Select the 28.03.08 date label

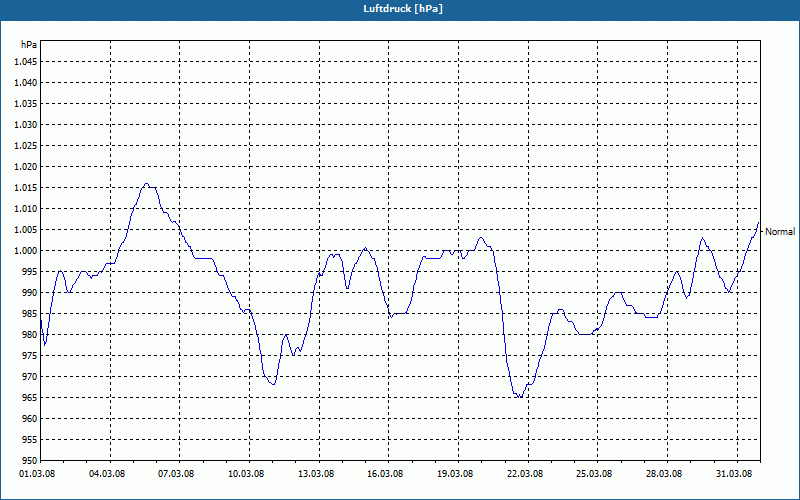pos(664,473)
